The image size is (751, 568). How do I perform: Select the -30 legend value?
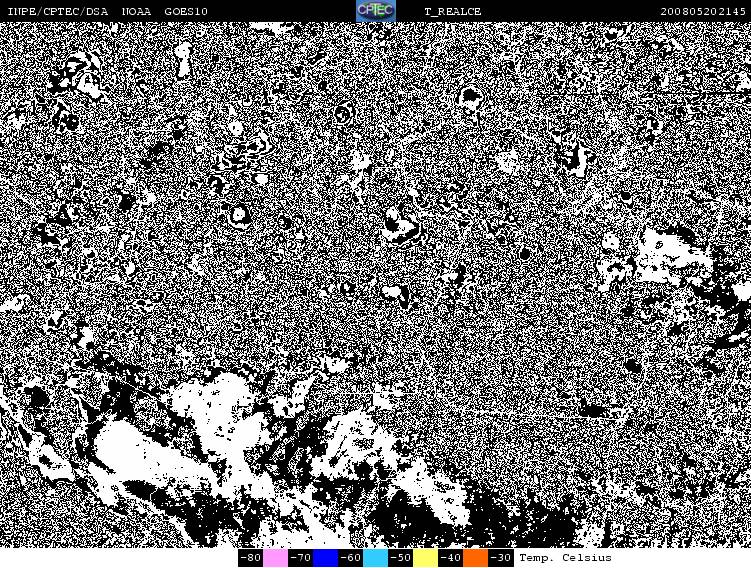500,558
